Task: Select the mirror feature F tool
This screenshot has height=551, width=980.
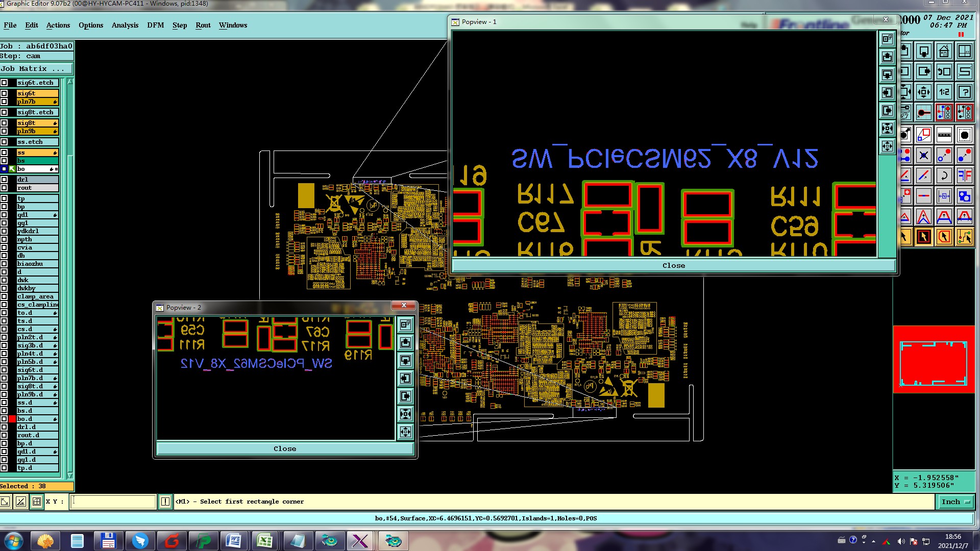Action: (x=964, y=176)
